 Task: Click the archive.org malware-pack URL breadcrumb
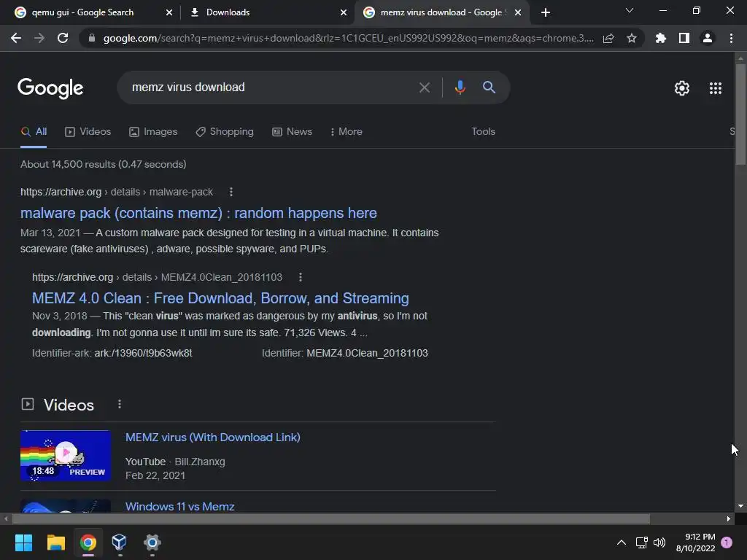pyautogui.click(x=117, y=192)
